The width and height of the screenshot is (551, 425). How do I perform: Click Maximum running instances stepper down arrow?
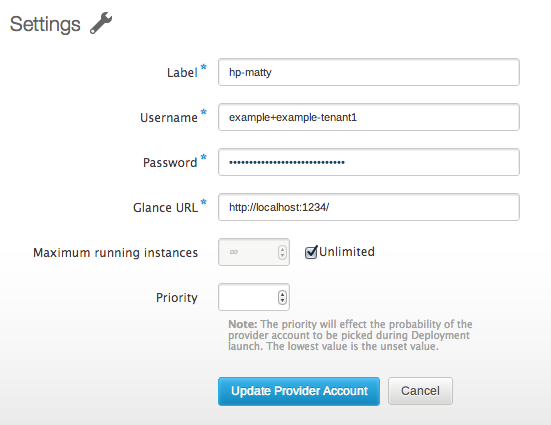pyautogui.click(x=282, y=256)
